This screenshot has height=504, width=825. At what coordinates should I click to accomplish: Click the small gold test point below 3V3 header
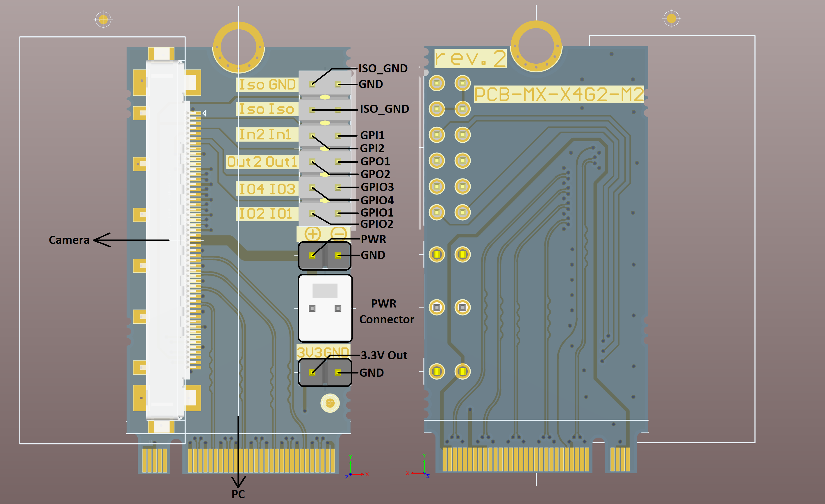coord(330,403)
